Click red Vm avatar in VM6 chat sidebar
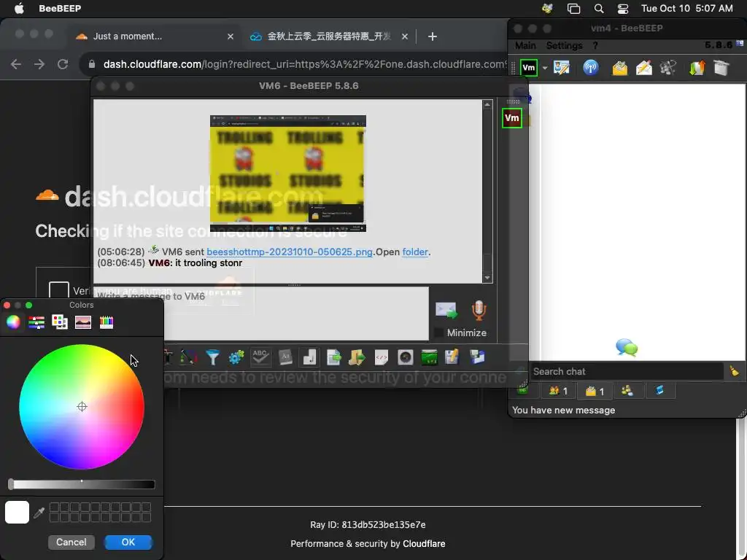 pos(511,118)
